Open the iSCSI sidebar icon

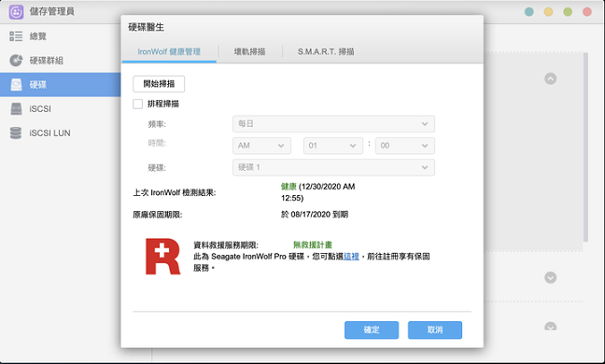click(16, 109)
